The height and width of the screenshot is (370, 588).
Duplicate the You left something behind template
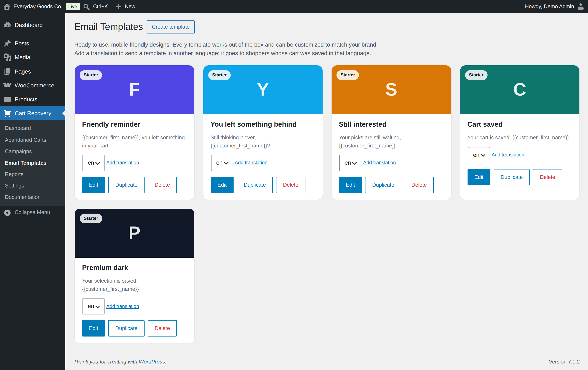pos(254,185)
